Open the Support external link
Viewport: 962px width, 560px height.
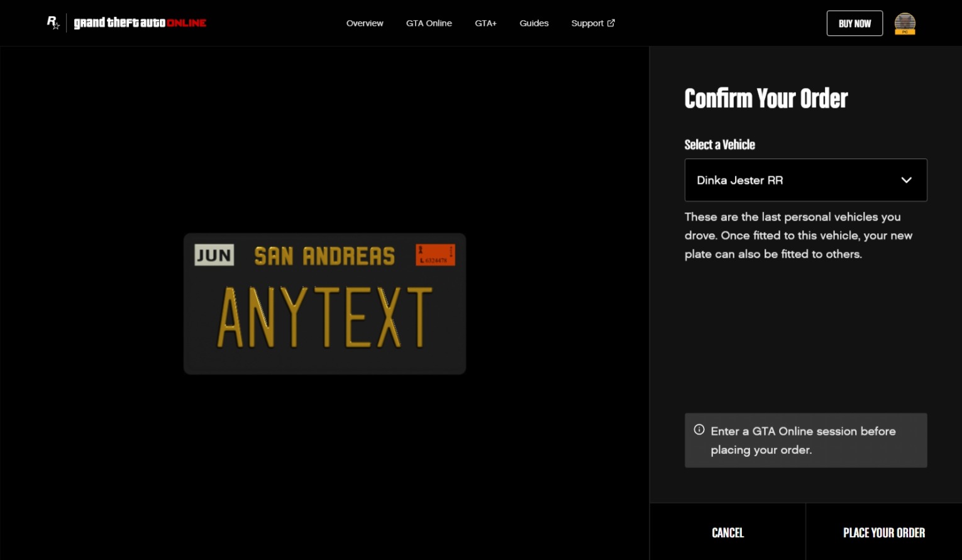[593, 23]
